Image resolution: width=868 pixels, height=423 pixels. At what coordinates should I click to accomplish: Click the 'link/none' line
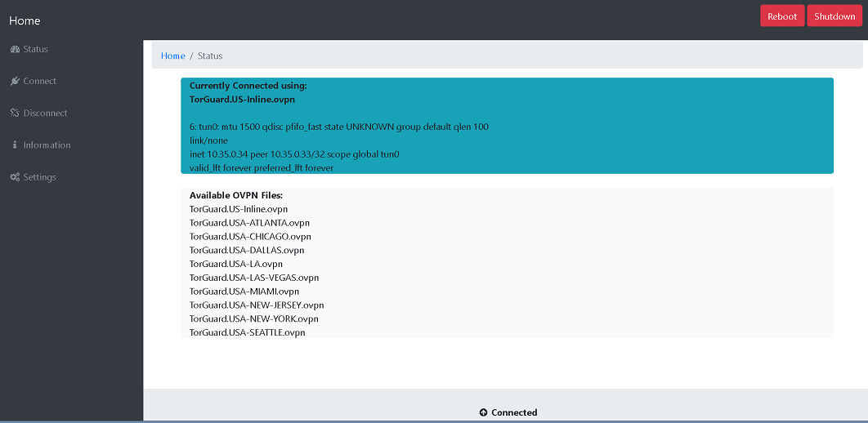tap(208, 140)
